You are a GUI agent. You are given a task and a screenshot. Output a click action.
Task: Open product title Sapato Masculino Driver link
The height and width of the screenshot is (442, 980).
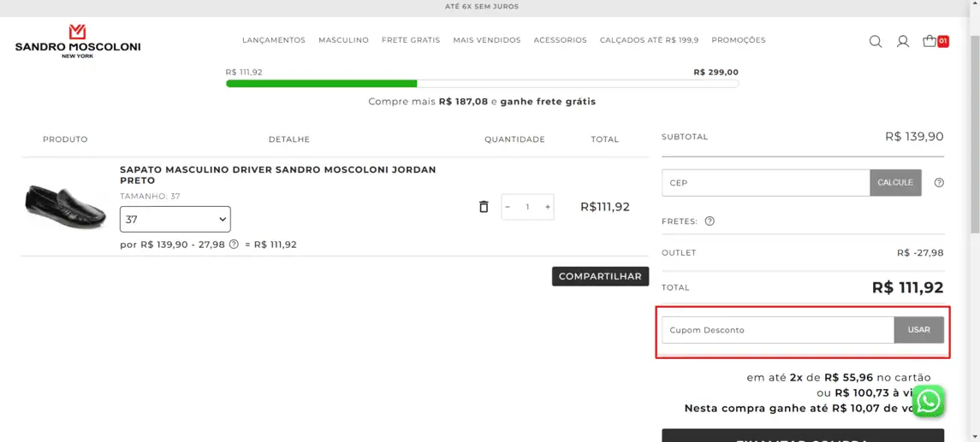coord(278,174)
